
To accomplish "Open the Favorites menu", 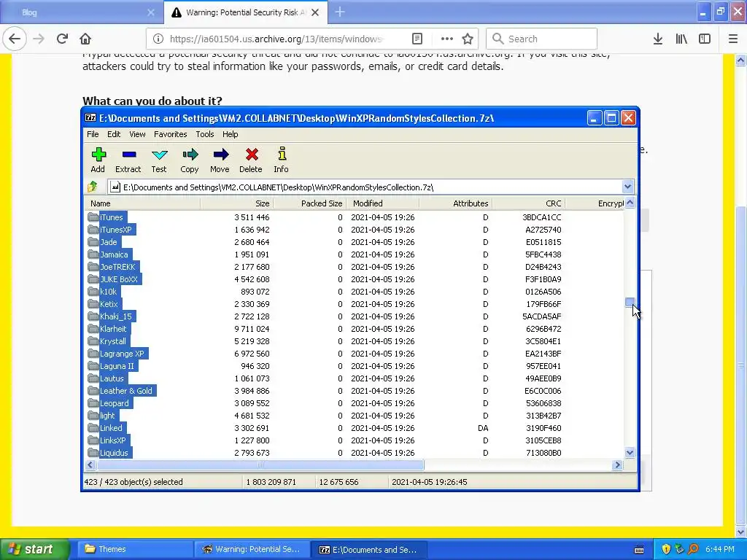I will coord(171,134).
